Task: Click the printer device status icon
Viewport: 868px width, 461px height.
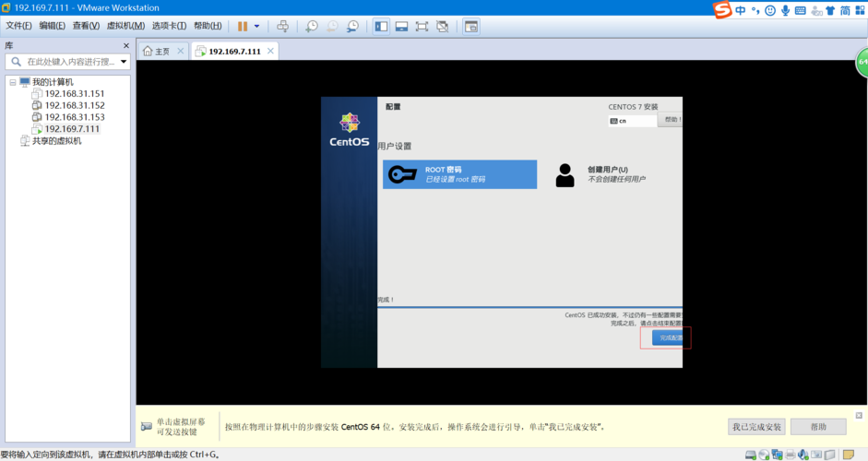Action: tap(791, 455)
